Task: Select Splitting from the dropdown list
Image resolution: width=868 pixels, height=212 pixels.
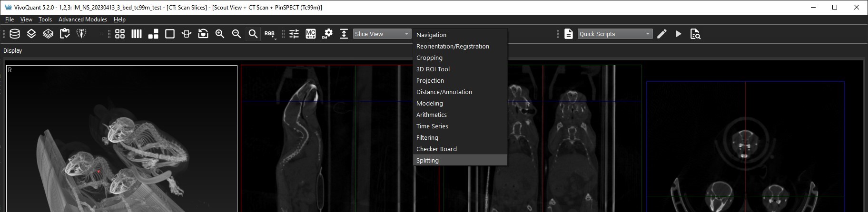Action: [x=427, y=160]
